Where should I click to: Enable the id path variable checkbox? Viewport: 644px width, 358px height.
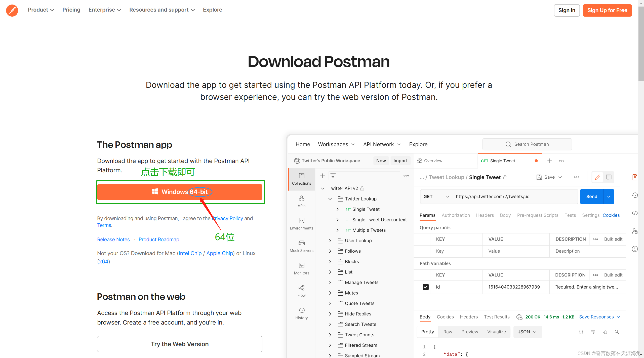(425, 287)
